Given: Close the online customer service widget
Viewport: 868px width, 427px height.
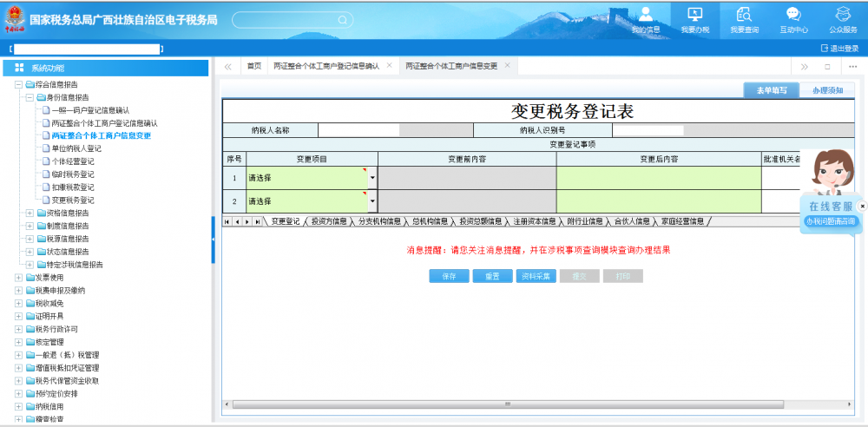Looking at the screenshot, I should pos(862,206).
